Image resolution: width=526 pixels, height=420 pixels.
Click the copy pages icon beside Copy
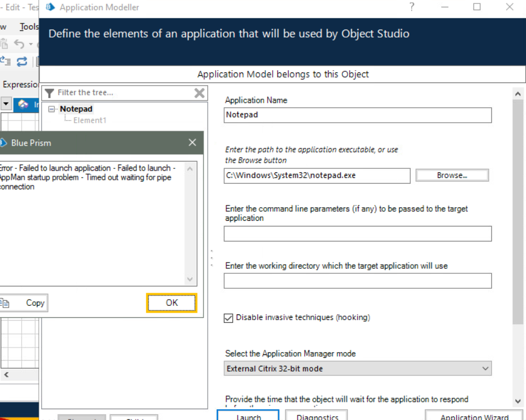pyautogui.click(x=5, y=303)
